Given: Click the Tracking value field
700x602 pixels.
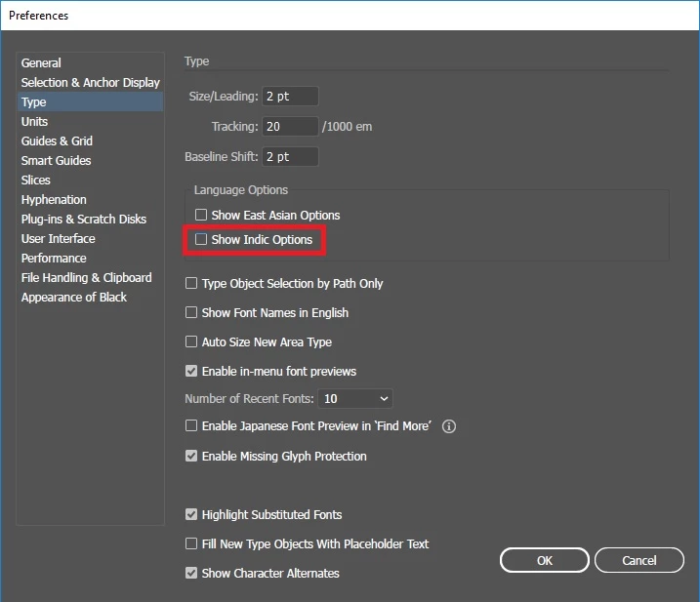Looking at the screenshot, I should [290, 126].
